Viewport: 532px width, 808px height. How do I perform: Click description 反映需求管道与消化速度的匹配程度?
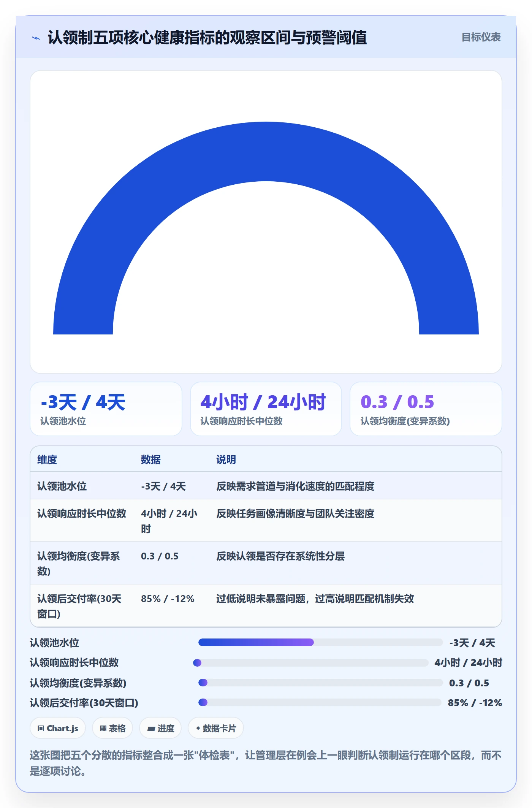[295, 486]
